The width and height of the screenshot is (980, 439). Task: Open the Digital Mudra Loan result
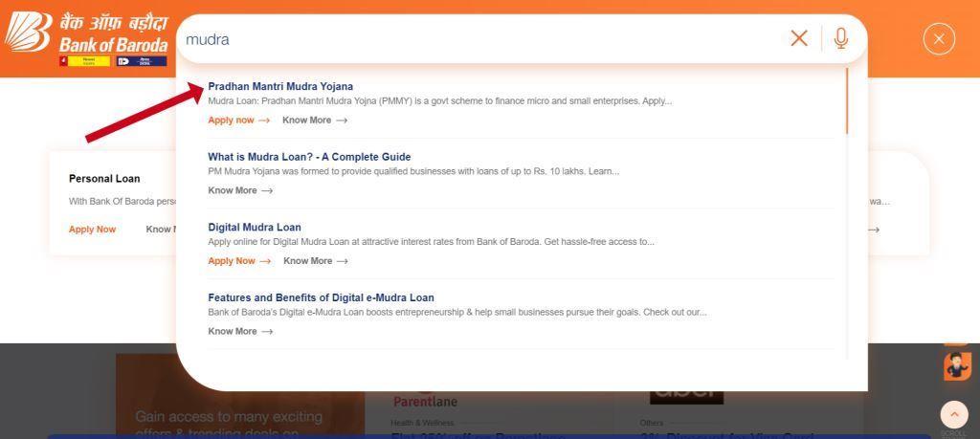[255, 228]
